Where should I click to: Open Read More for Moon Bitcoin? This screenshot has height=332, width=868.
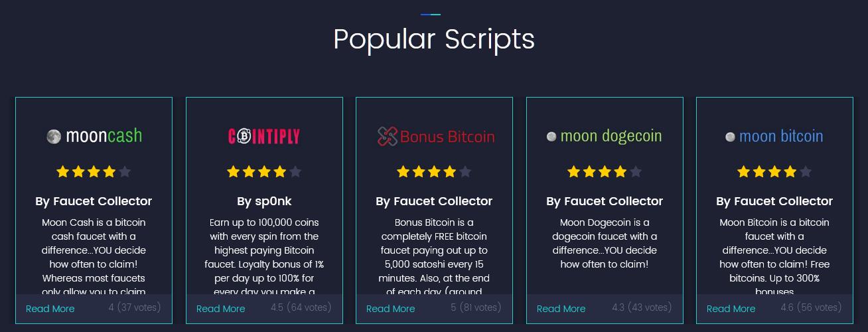[731, 309]
